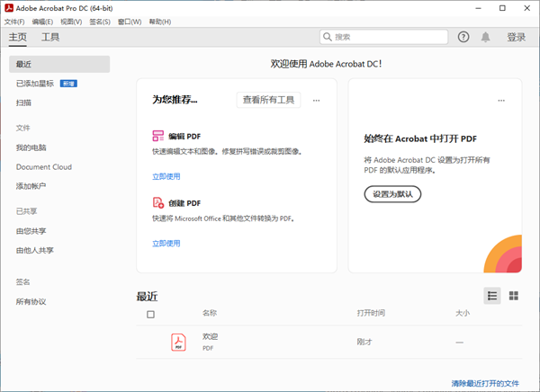Viewport: 540px width, 392px height.
Task: Click the 设置为默认 button
Action: coord(392,194)
